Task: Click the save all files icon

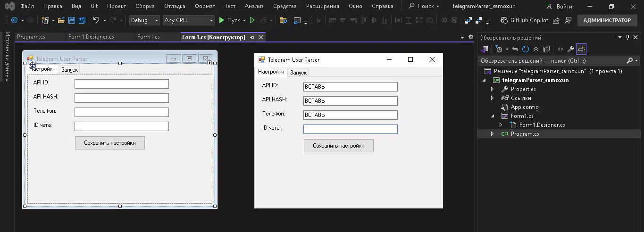Action: click(82, 20)
